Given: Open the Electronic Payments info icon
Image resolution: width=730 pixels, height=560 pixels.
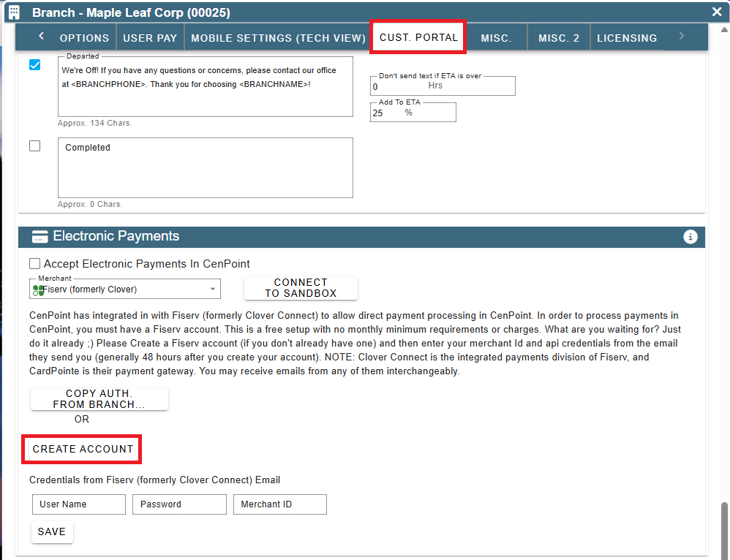Looking at the screenshot, I should tap(690, 237).
